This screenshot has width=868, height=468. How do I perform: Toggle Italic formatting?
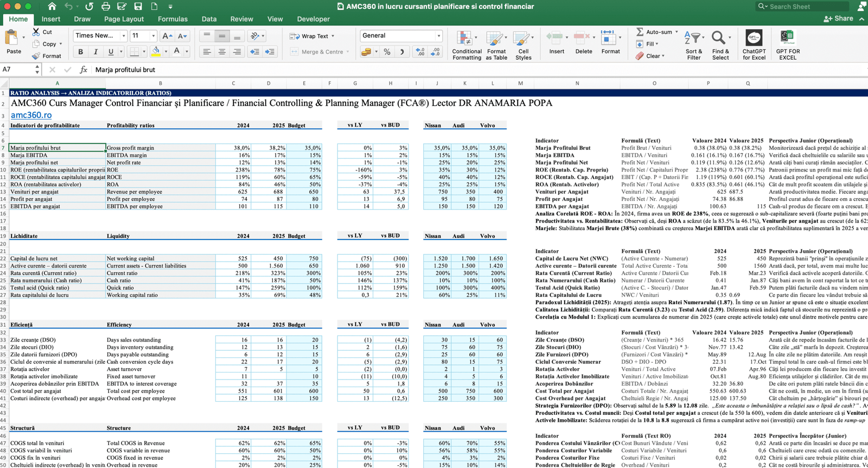tap(96, 52)
